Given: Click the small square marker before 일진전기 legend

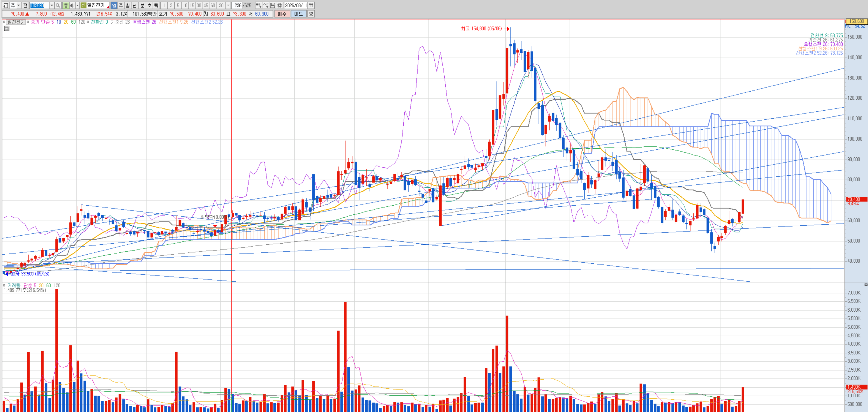Looking at the screenshot, I should (x=4, y=22).
